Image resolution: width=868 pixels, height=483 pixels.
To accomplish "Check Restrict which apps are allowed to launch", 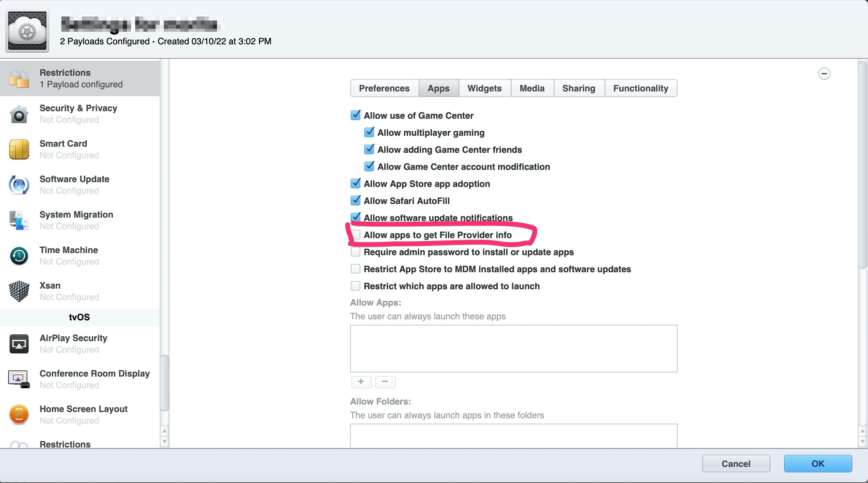I will click(356, 286).
